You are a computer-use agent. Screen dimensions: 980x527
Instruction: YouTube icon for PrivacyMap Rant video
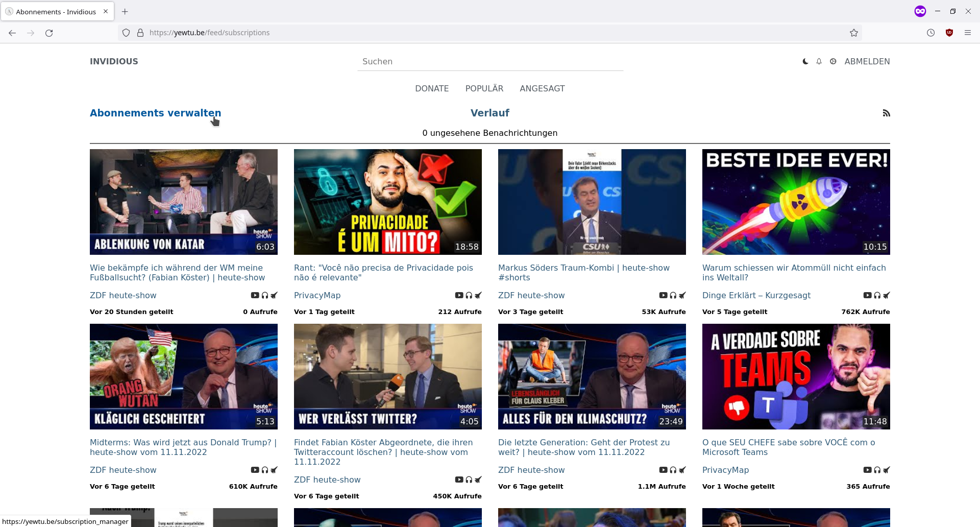pyautogui.click(x=459, y=295)
